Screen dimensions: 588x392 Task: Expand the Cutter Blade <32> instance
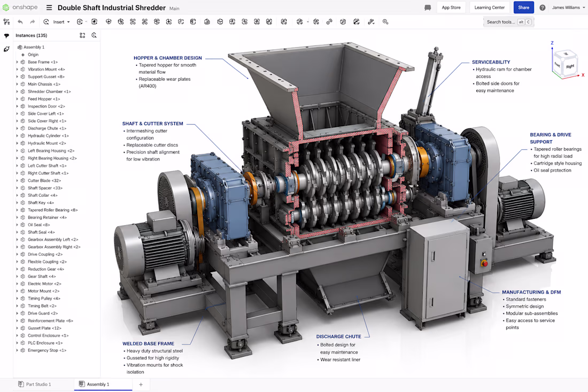point(17,180)
